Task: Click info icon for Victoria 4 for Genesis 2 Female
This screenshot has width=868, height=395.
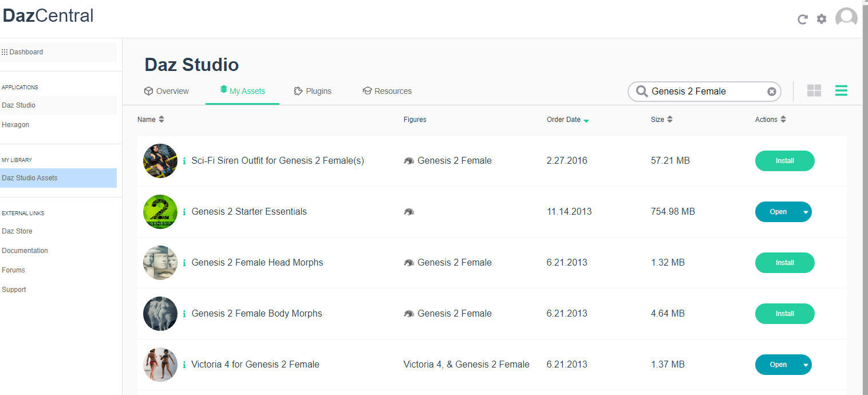Action: pos(184,365)
